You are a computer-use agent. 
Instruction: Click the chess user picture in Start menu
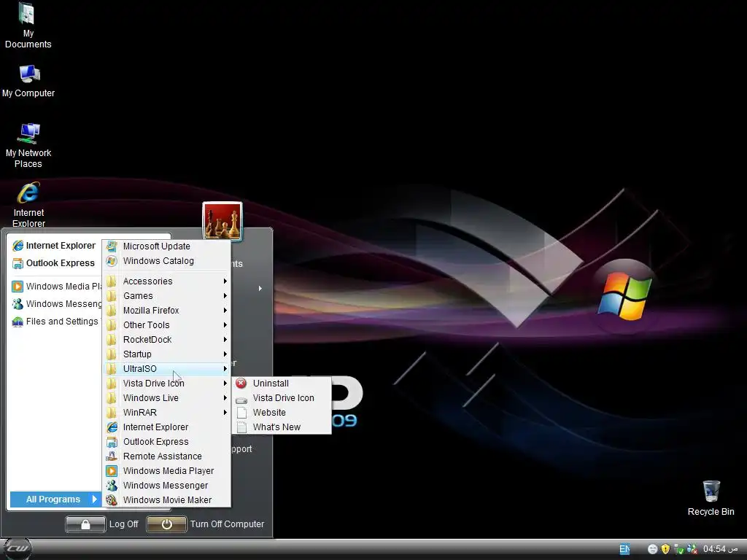point(222,220)
